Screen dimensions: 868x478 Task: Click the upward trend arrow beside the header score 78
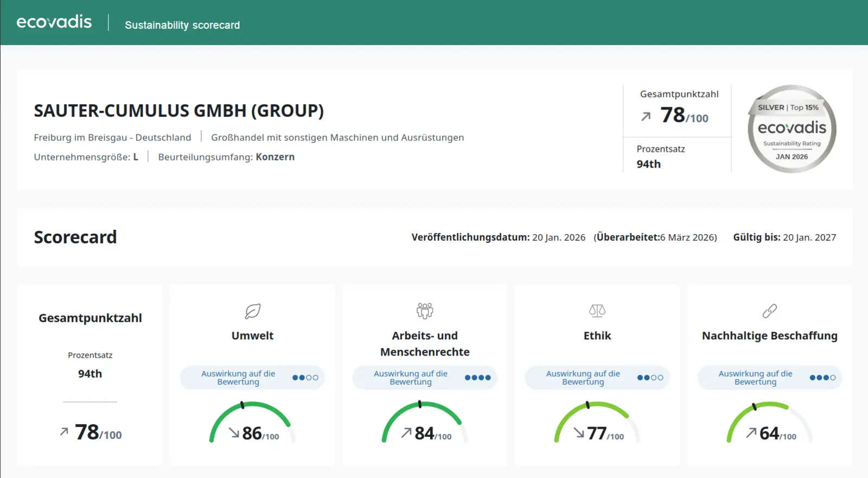click(x=646, y=116)
